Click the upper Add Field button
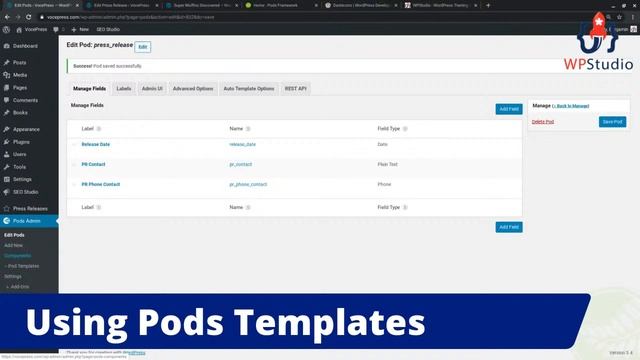 click(509, 109)
